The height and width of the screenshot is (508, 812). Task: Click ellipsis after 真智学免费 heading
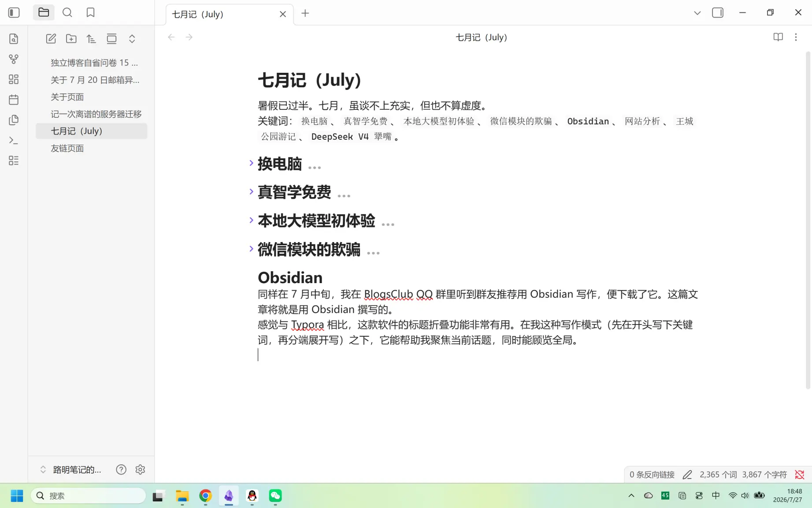[344, 196]
